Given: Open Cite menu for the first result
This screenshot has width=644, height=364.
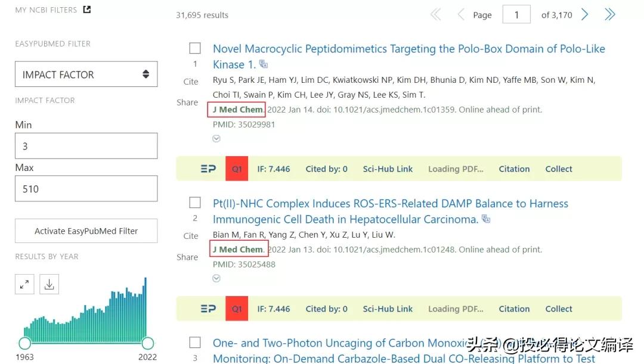Looking at the screenshot, I should point(190,82).
